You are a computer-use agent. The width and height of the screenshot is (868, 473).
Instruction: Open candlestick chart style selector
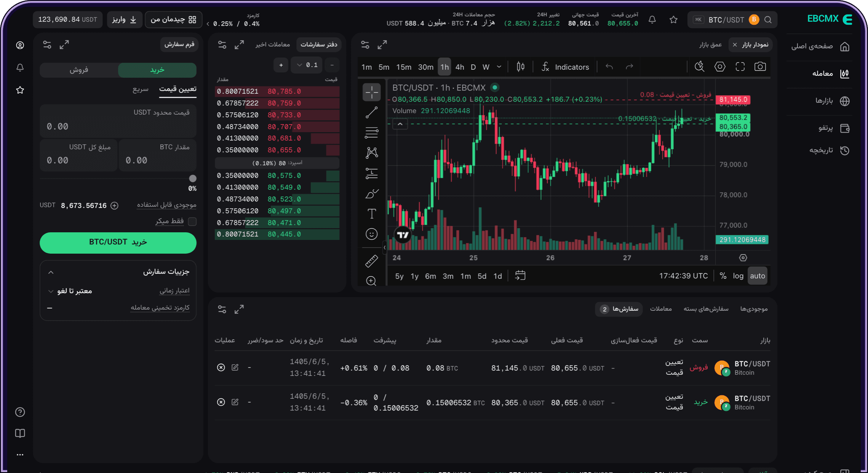520,67
